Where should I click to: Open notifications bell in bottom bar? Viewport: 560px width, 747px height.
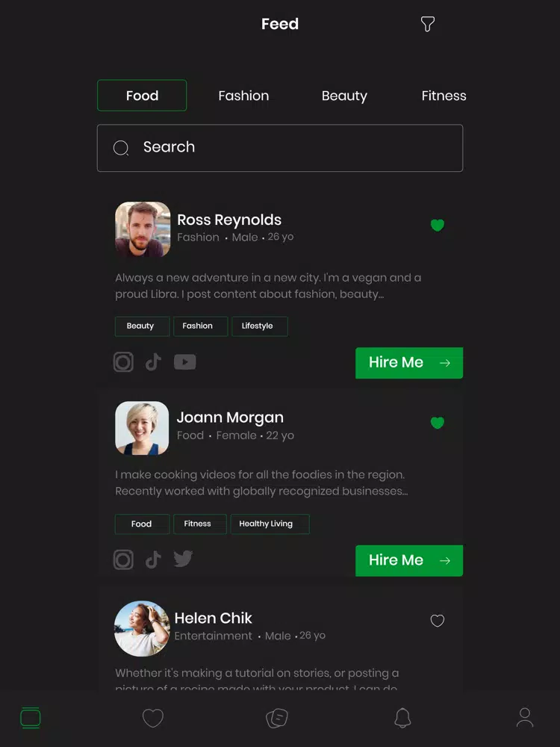pyautogui.click(x=402, y=717)
